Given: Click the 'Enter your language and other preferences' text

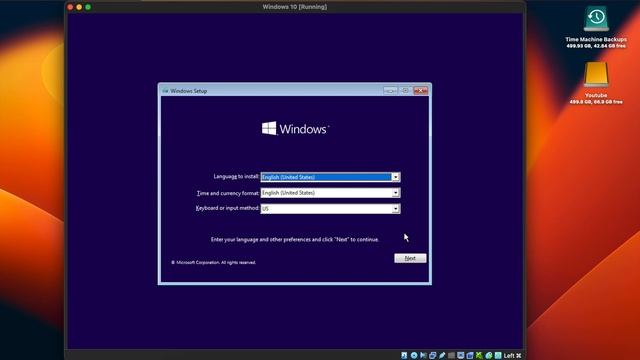Looking at the screenshot, I should pos(295,240).
